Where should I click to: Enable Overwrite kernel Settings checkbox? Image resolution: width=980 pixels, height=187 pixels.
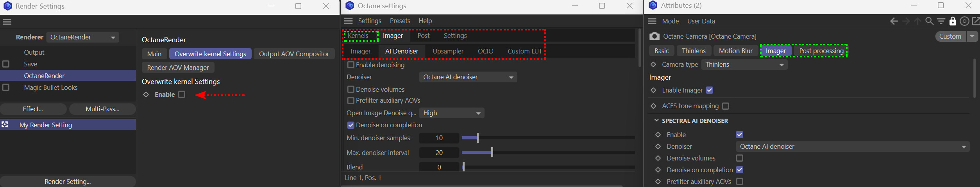[182, 94]
